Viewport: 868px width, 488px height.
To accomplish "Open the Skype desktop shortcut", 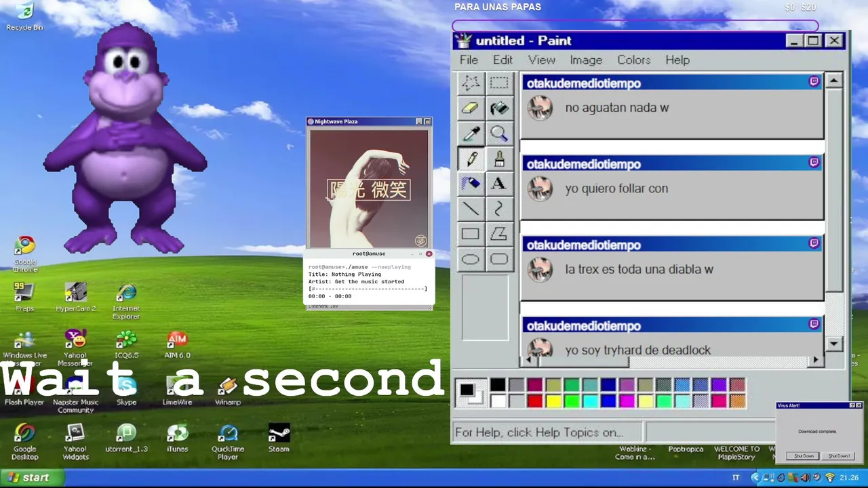I will click(x=126, y=390).
